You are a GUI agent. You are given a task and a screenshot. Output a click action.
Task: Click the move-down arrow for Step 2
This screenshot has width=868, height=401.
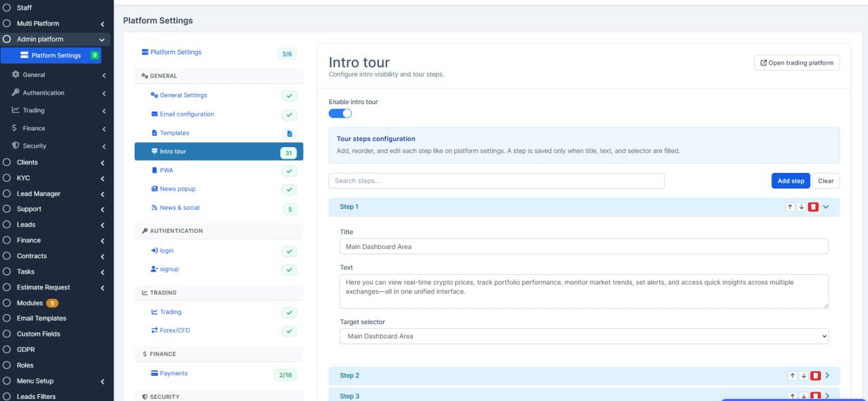click(x=803, y=376)
